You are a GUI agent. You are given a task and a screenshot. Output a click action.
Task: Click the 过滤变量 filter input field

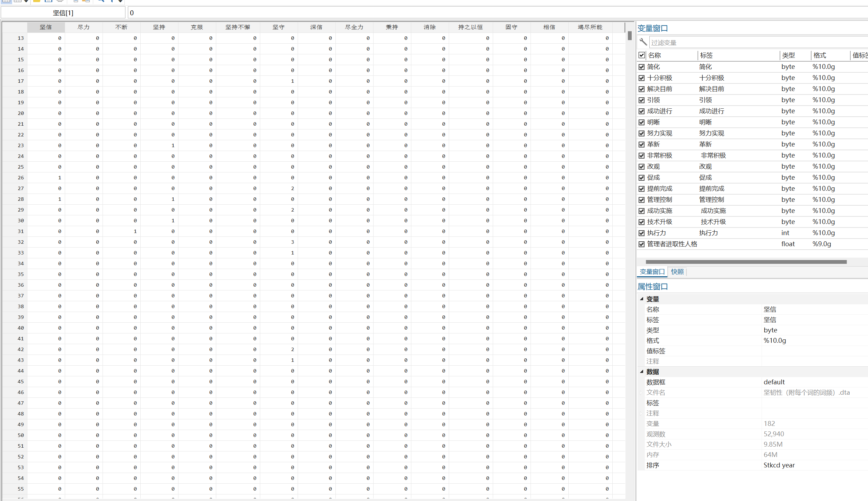coord(755,43)
